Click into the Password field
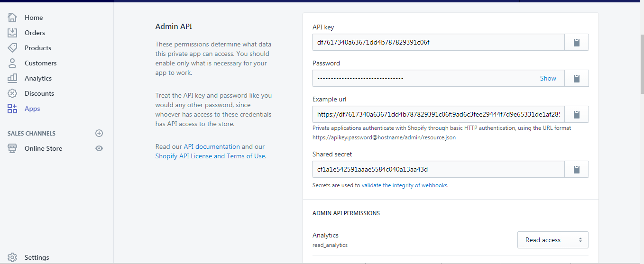 click(438, 78)
